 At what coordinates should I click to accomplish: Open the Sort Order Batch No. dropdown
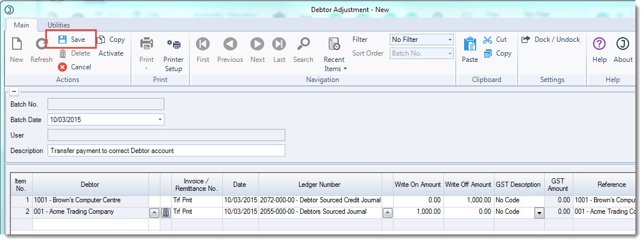[450, 53]
